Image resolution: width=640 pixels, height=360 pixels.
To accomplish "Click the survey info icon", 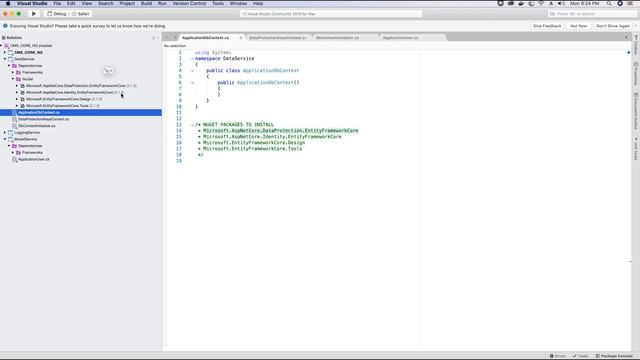I will pyautogui.click(x=5, y=26).
